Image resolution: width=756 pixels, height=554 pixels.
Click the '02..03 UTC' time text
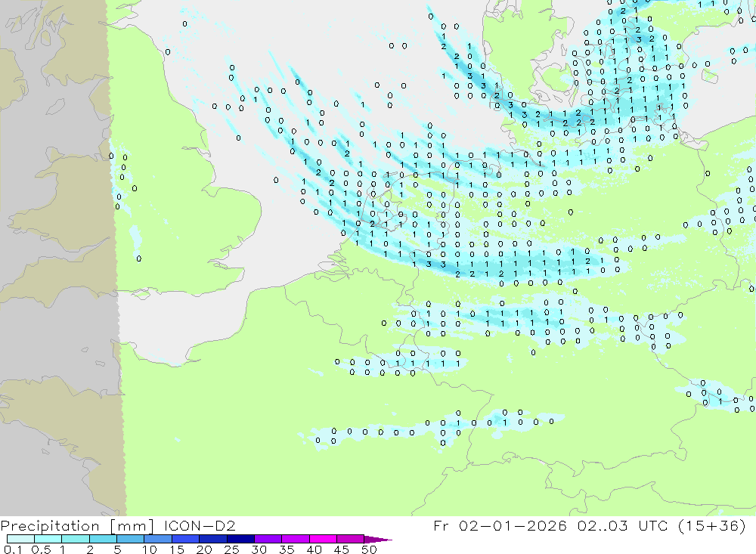(622, 525)
